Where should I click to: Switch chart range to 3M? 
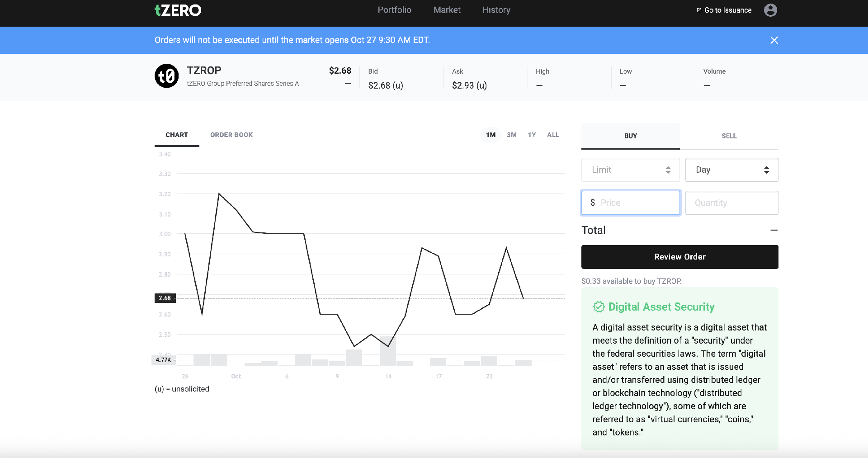coord(511,135)
